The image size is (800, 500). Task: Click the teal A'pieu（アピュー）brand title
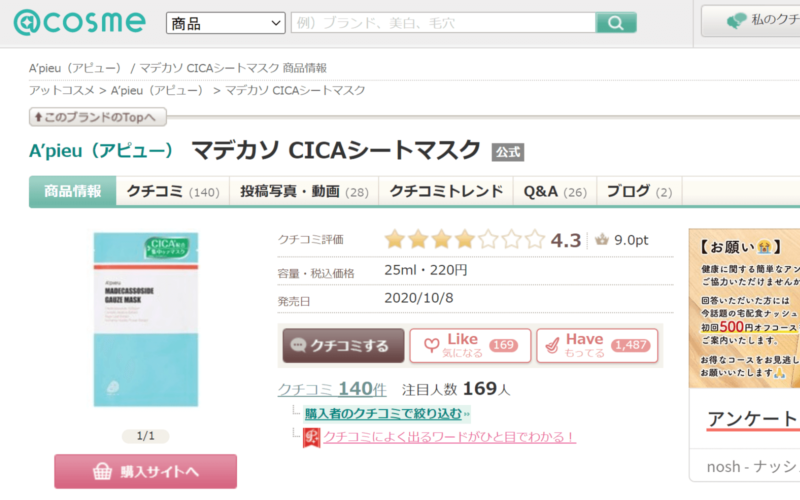(x=102, y=151)
